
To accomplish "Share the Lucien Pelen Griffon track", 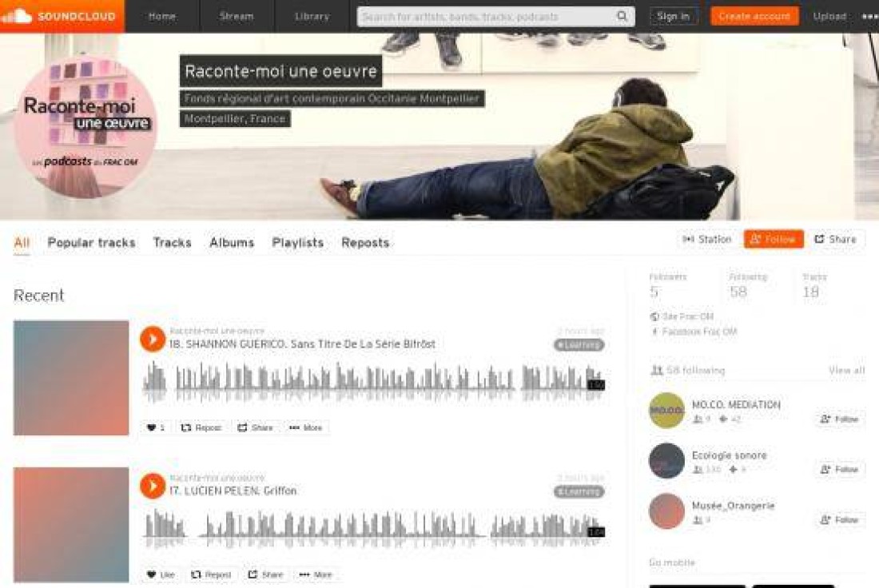I will click(265, 574).
